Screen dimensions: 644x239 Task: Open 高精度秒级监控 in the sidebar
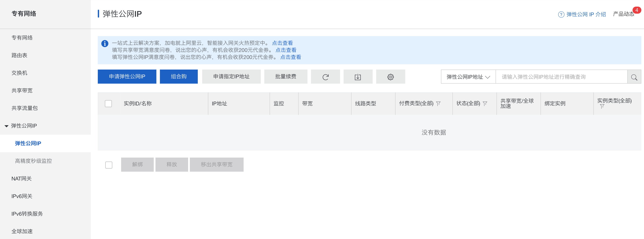[x=33, y=161]
